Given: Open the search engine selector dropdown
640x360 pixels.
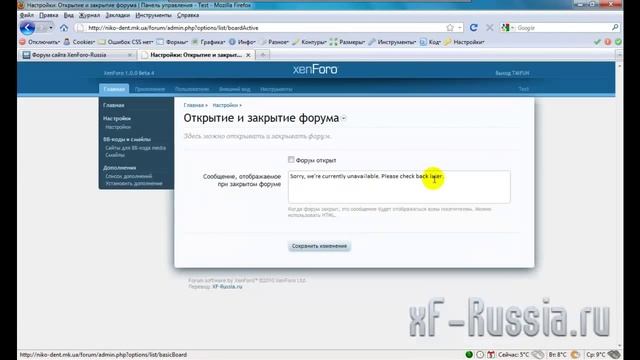Looking at the screenshot, I should [508, 28].
